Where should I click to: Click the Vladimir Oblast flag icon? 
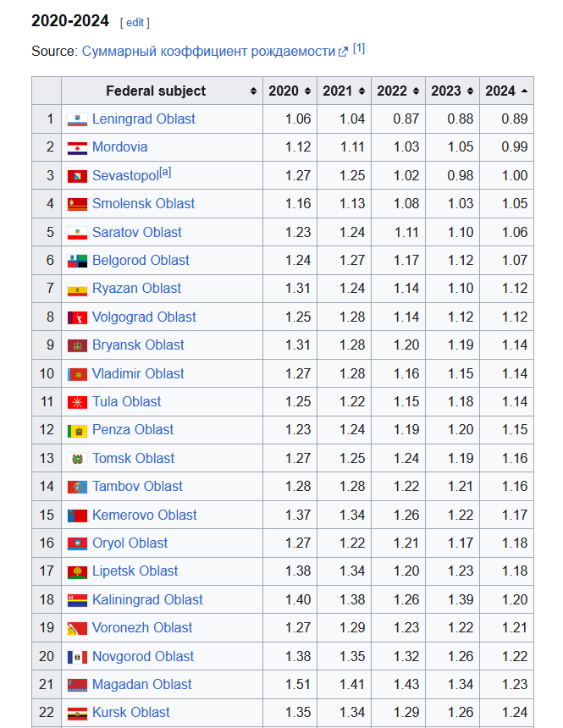point(77,374)
